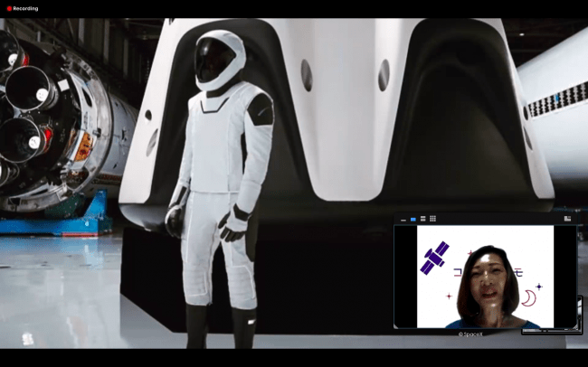Image resolution: width=588 pixels, height=367 pixels.
Task: Hide the floating video panel
Action: pos(403,219)
